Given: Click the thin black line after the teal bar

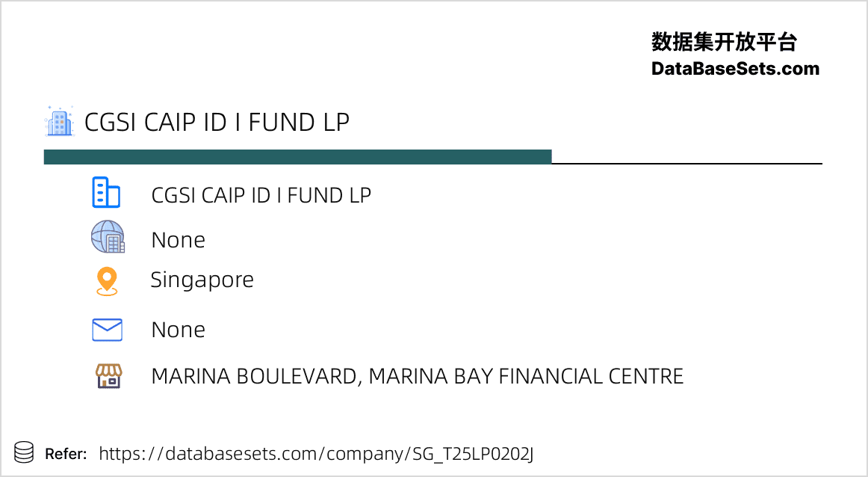Looking at the screenshot, I should [687, 164].
